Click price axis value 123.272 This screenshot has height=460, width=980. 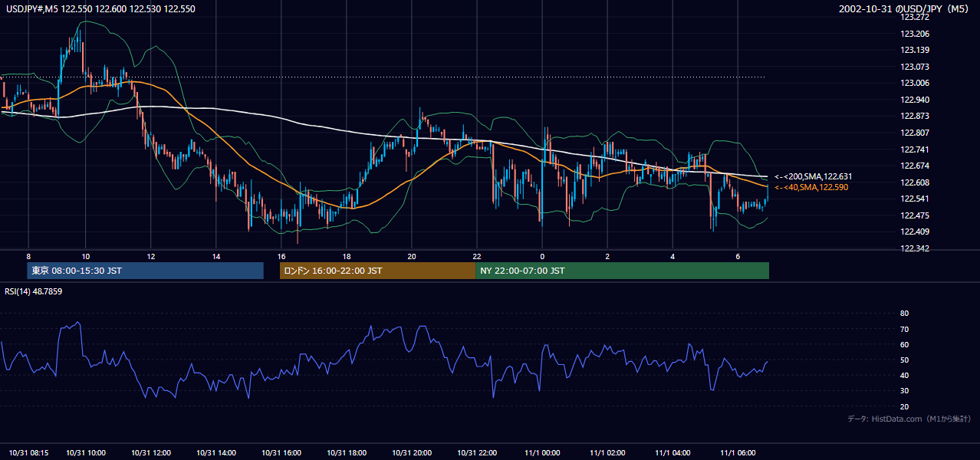coord(914,17)
